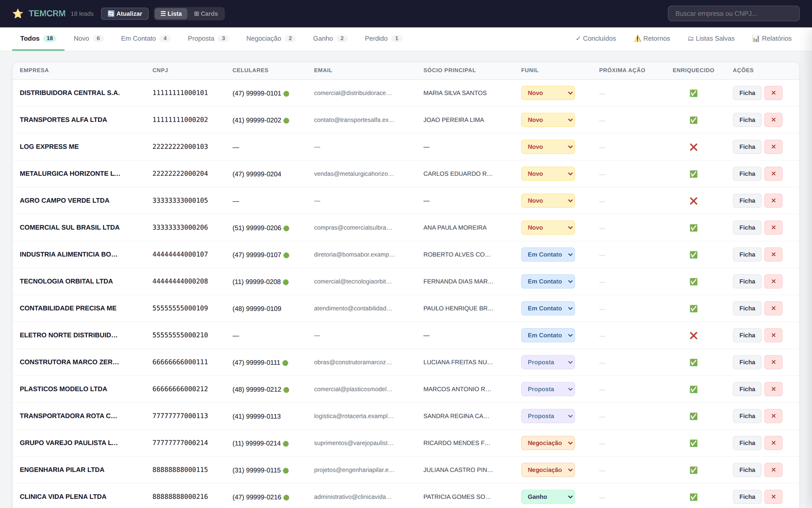Open Novo funnel dropdown for LOG EXPRESS ME

548,147
